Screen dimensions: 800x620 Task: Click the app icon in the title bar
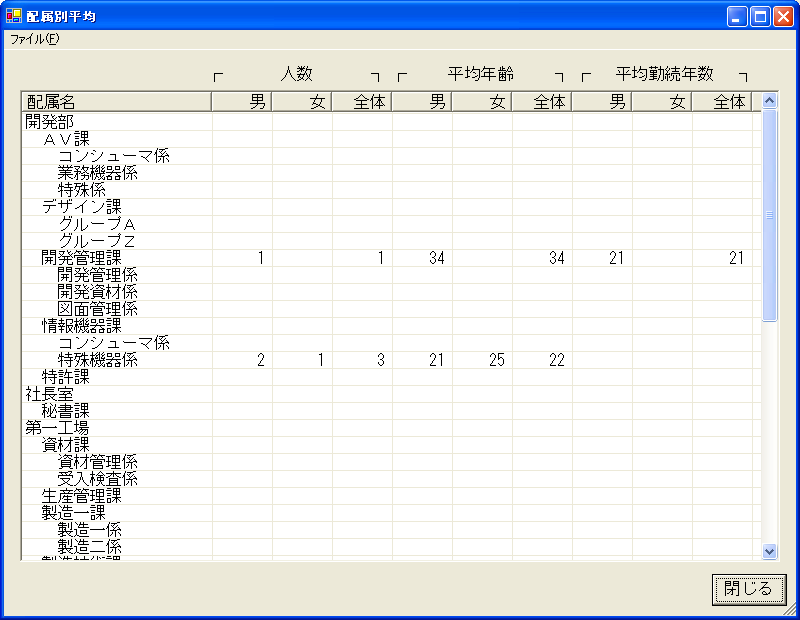[x=14, y=16]
